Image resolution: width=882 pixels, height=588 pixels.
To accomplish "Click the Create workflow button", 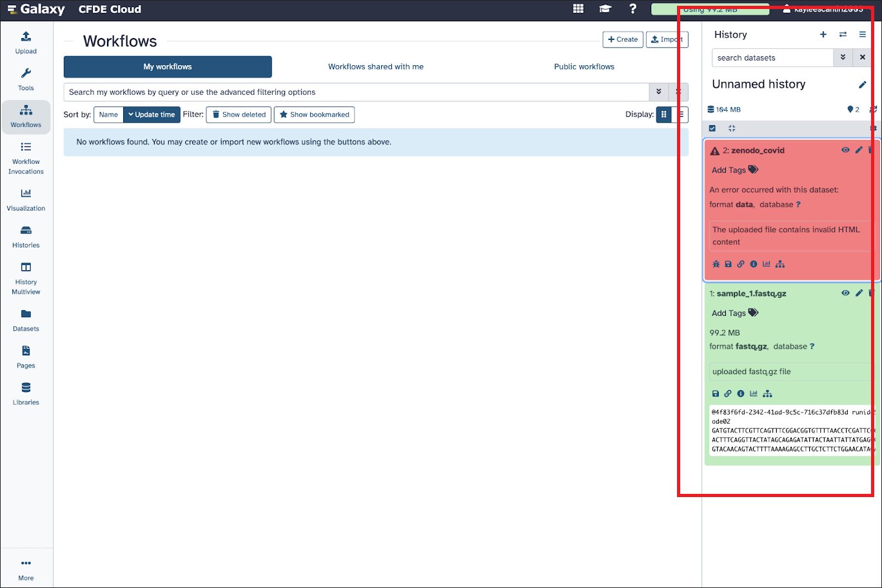I will [x=623, y=39].
